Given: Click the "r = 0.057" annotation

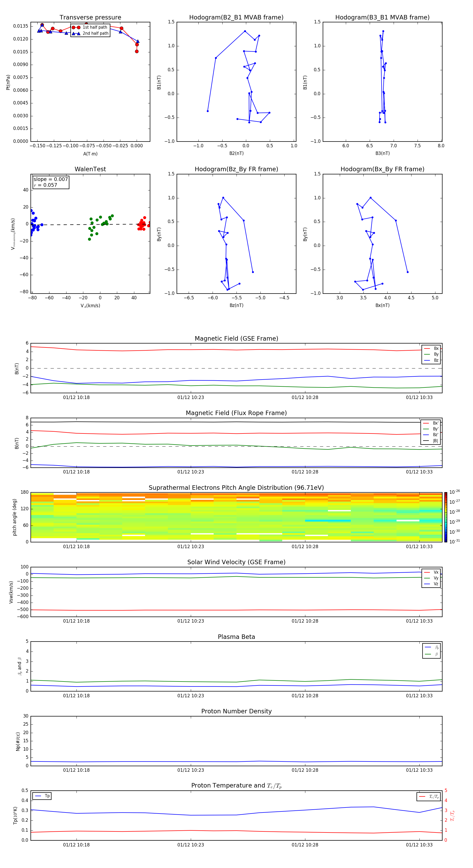Looking at the screenshot, I should tap(45, 185).
